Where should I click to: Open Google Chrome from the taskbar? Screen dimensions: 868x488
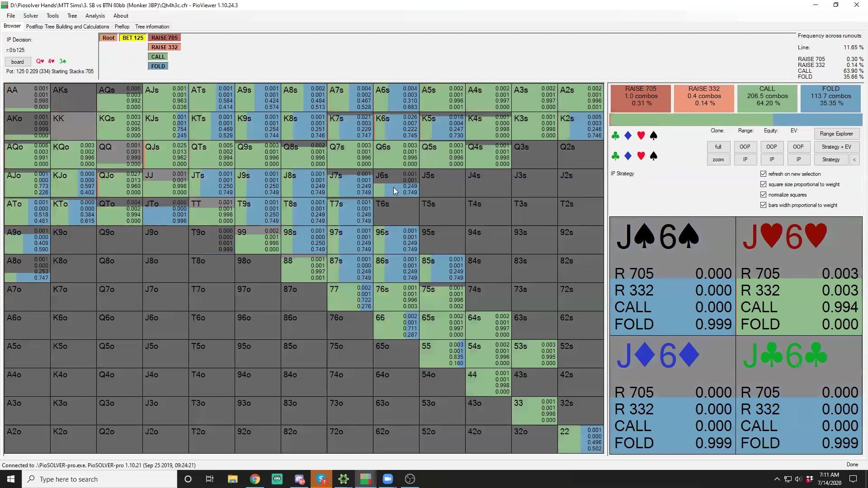click(255, 479)
